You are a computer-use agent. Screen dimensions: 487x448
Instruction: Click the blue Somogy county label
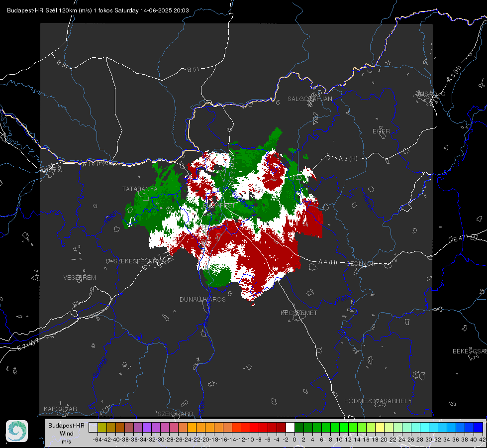point(100,367)
